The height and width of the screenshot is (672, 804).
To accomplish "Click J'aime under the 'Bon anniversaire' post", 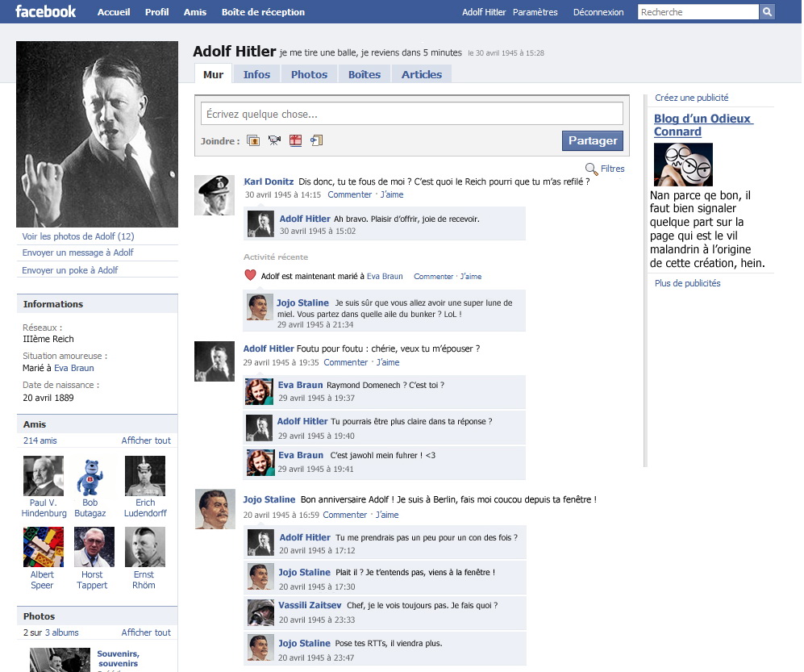I will (x=386, y=515).
